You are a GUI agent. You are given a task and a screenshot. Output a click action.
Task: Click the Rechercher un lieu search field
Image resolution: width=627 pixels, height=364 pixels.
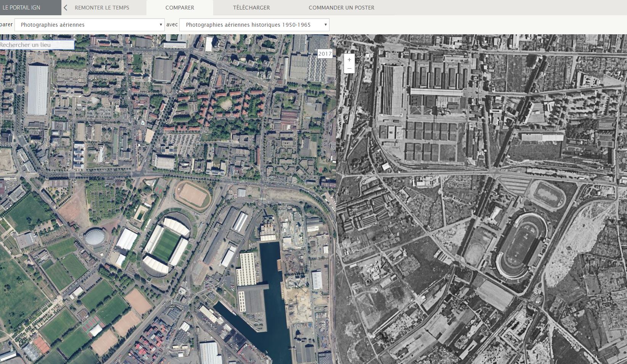pyautogui.click(x=37, y=45)
